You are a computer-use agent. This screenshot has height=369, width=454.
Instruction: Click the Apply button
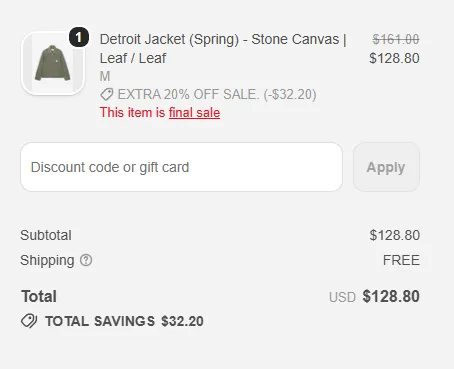click(x=386, y=167)
